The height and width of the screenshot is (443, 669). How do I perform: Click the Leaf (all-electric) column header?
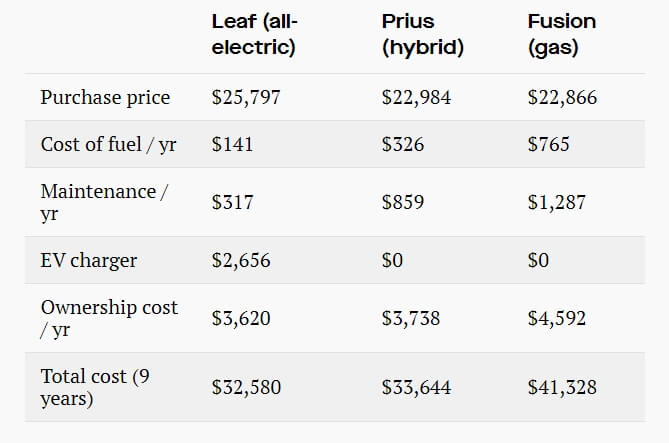coord(254,34)
